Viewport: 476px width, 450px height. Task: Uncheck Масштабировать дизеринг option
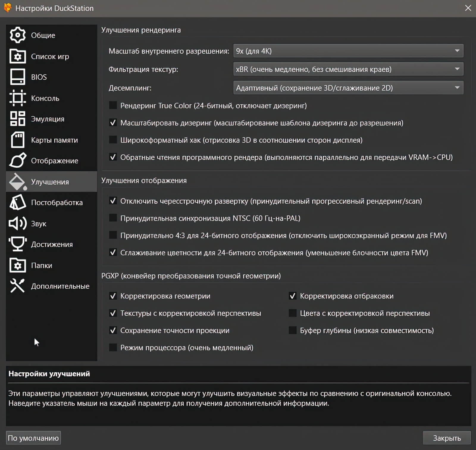coord(113,122)
